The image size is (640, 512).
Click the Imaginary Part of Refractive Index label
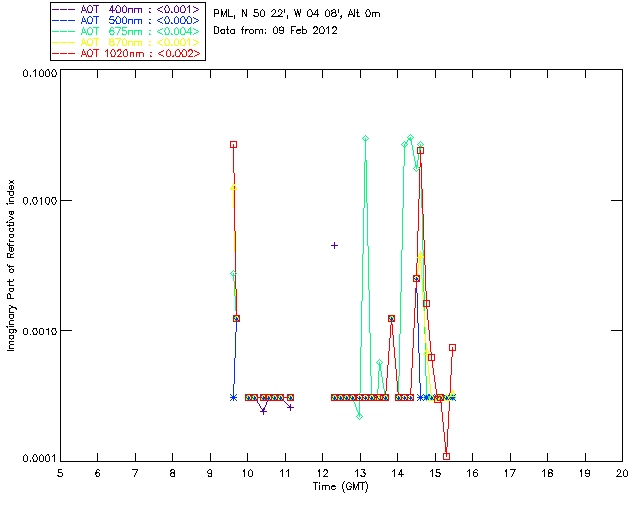[11, 265]
